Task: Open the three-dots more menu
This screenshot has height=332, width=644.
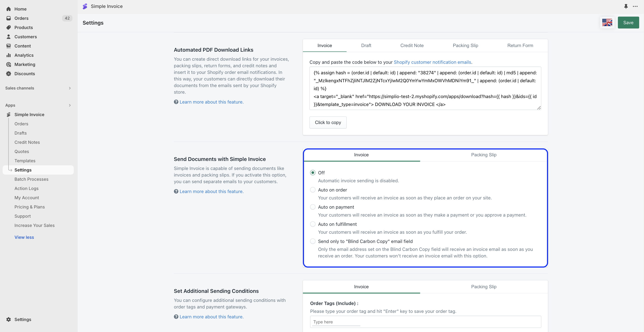Action: [635, 6]
